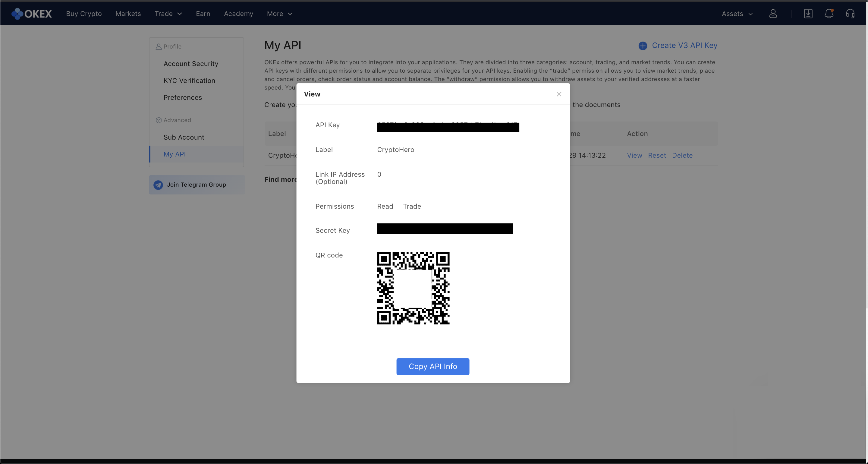Viewport: 868px width, 464px height.
Task: Click the Read permission text
Action: [385, 206]
